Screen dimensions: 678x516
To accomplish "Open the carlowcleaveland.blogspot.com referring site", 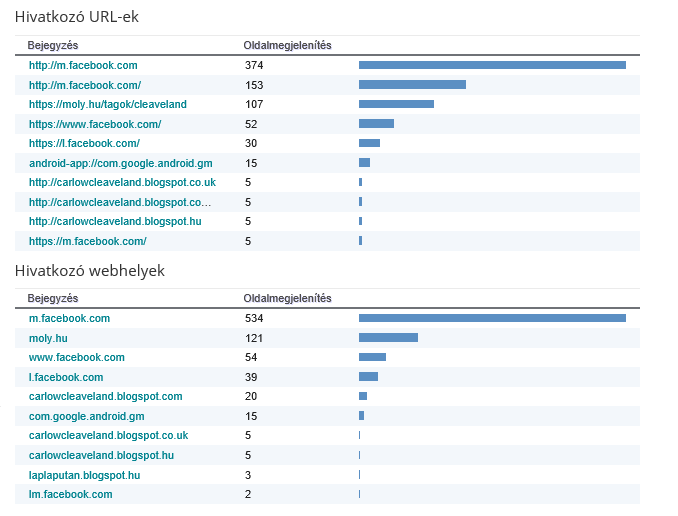I will (x=106, y=396).
